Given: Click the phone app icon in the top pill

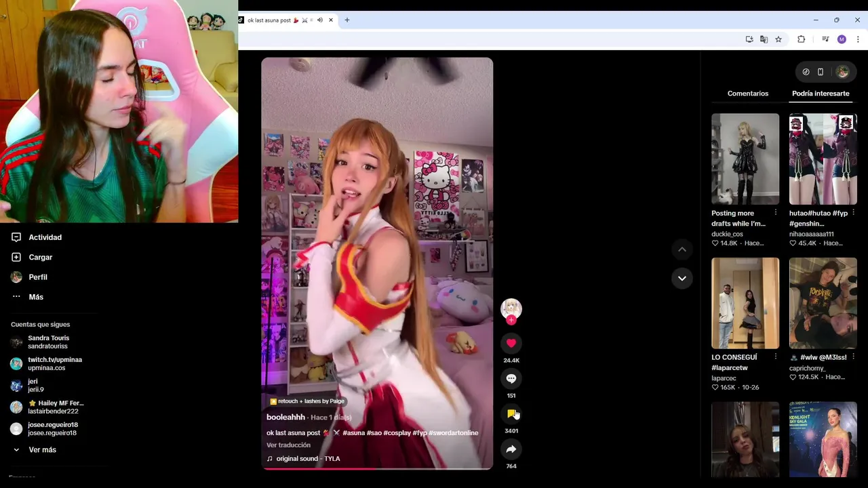Looking at the screenshot, I should pyautogui.click(x=821, y=72).
